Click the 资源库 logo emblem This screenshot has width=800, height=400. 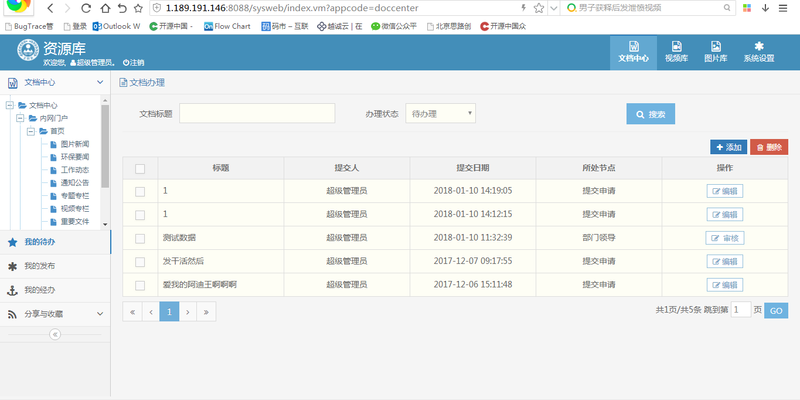[28, 49]
